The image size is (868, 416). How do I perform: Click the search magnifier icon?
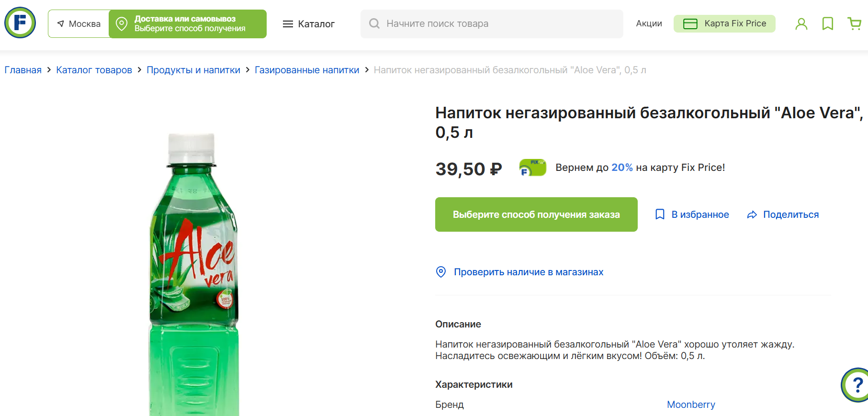click(x=374, y=23)
